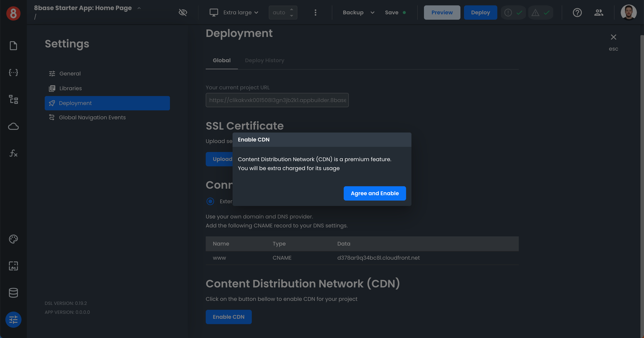Increase the auto width stepper
The image size is (644, 338).
point(292,9)
